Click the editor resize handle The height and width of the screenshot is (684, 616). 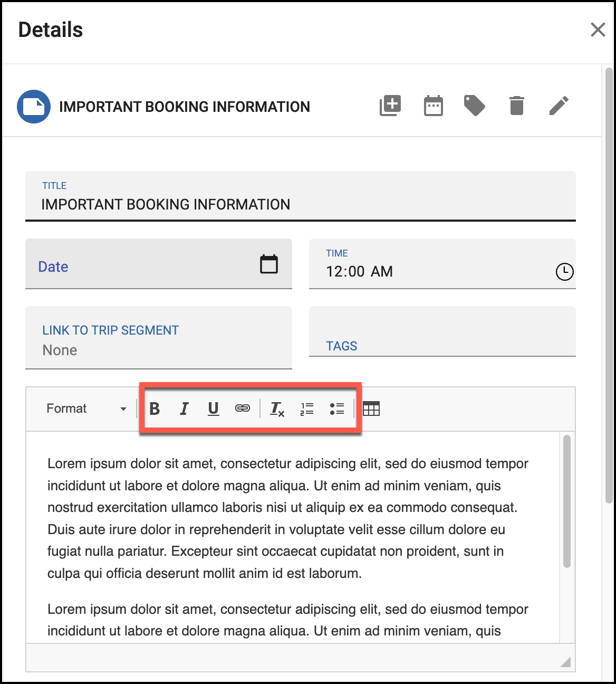tap(565, 662)
